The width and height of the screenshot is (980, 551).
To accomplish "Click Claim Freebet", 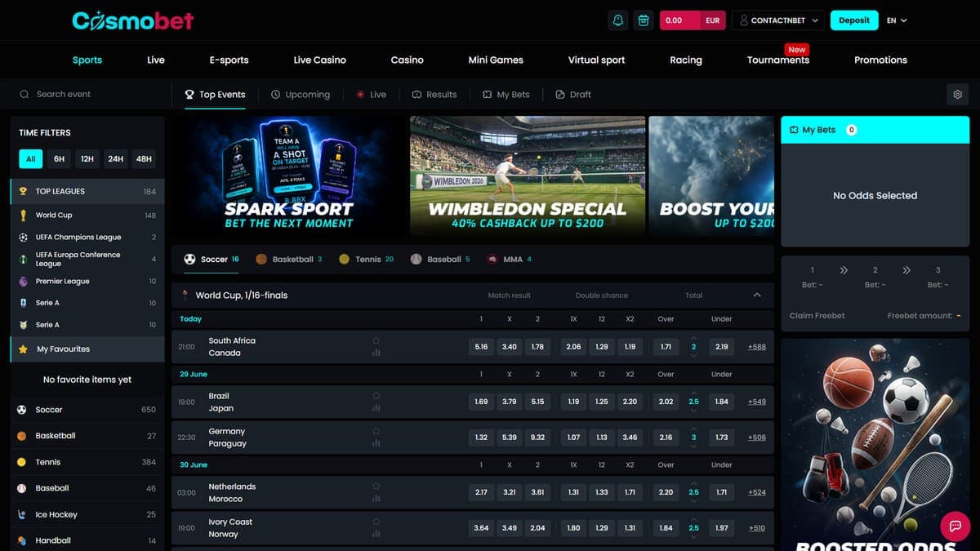I will tap(817, 316).
